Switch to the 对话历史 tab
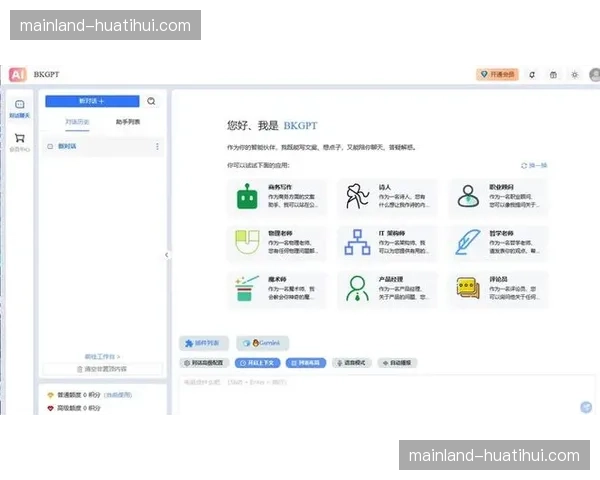This screenshot has height=480, width=600. click(x=77, y=122)
